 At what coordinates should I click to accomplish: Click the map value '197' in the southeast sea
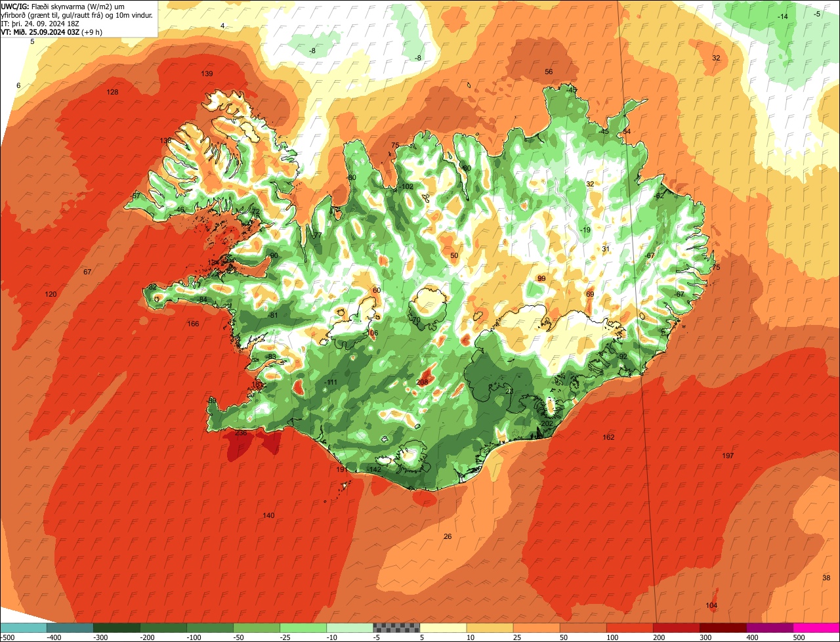coord(728,456)
